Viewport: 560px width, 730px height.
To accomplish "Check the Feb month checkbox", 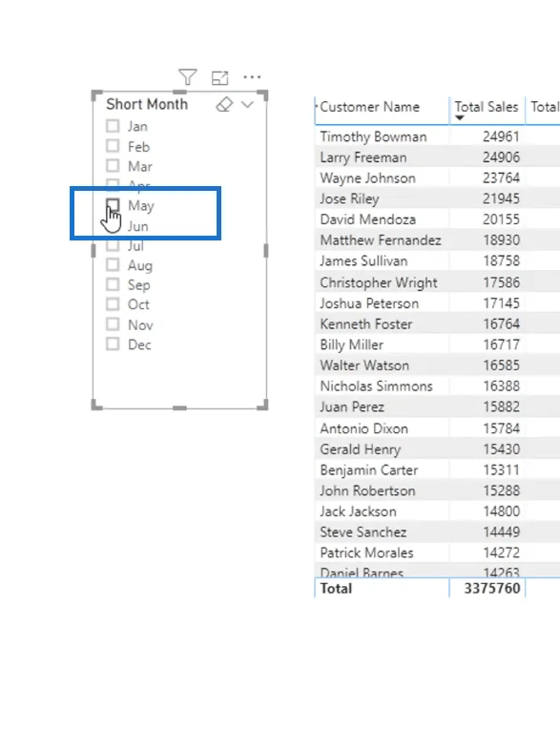I will tap(113, 146).
